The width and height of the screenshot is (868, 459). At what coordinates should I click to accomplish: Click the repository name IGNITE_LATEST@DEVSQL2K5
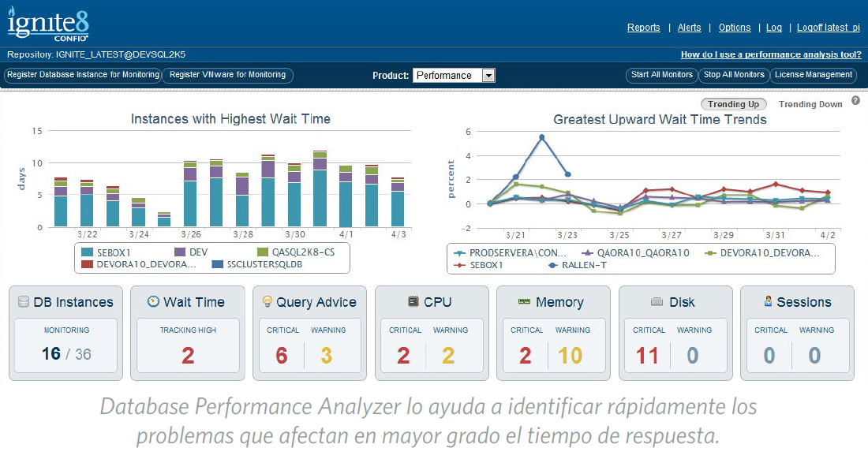(121, 54)
